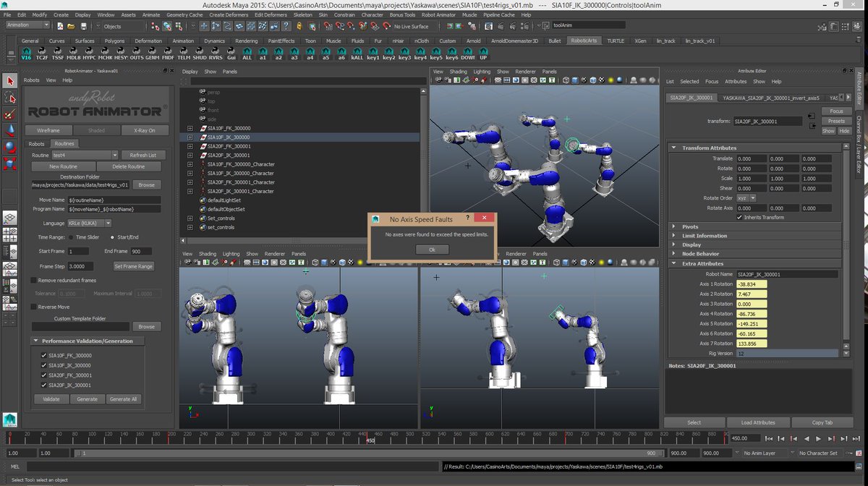This screenshot has width=868, height=486.
Task: Click the kALL shelf icon
Action: 357,54
